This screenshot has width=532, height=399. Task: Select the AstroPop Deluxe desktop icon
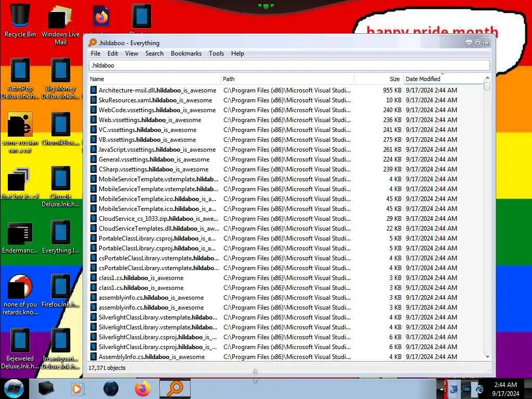[x=20, y=78]
